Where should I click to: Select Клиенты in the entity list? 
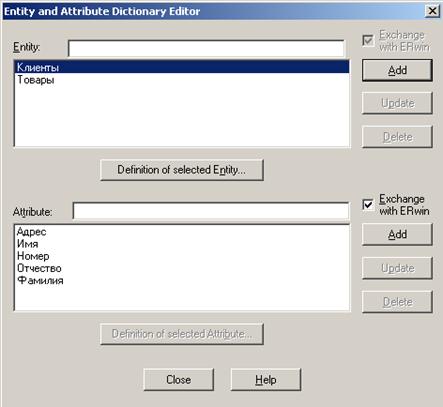point(182,67)
